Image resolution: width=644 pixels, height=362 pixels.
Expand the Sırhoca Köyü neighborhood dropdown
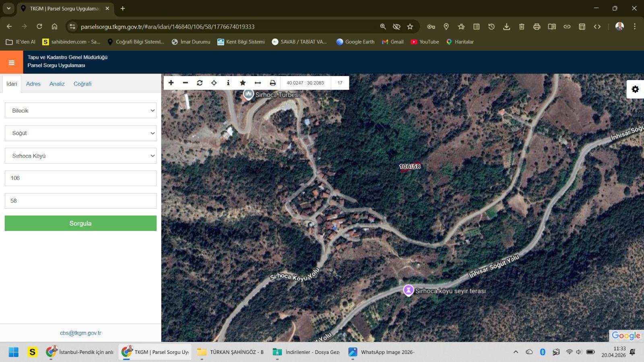(x=80, y=156)
